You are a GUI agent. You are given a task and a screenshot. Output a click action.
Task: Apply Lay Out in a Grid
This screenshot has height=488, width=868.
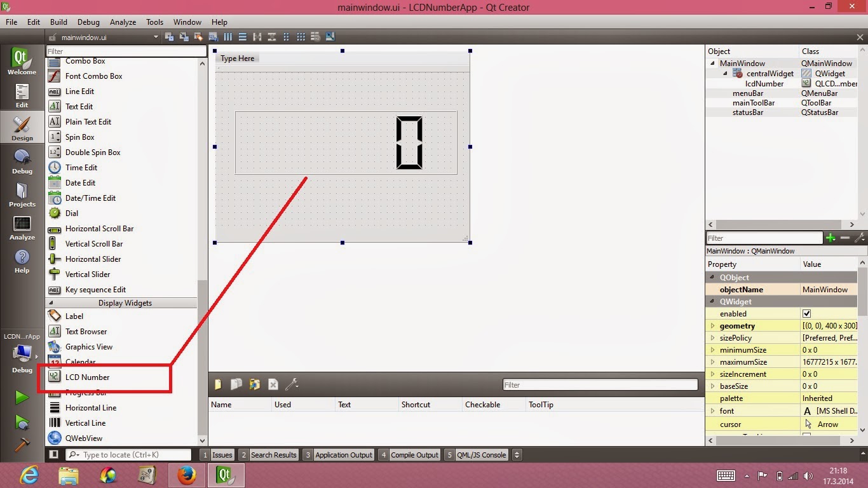point(301,37)
